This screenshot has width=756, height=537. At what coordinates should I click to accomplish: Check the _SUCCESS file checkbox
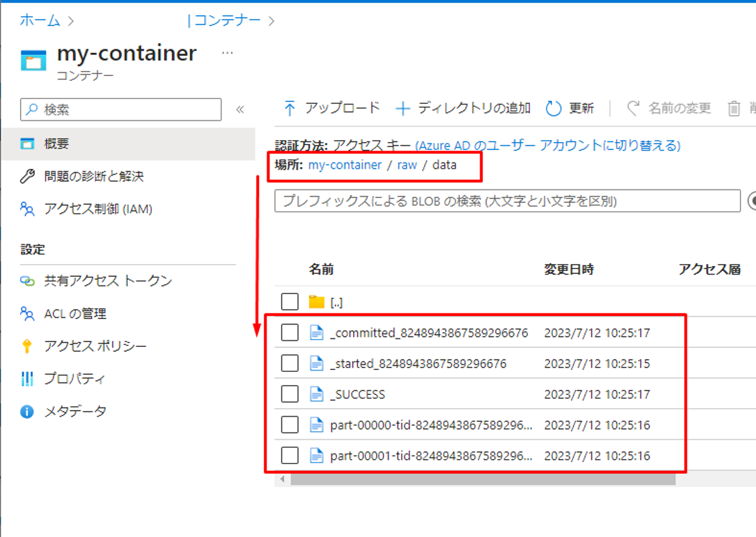point(290,394)
